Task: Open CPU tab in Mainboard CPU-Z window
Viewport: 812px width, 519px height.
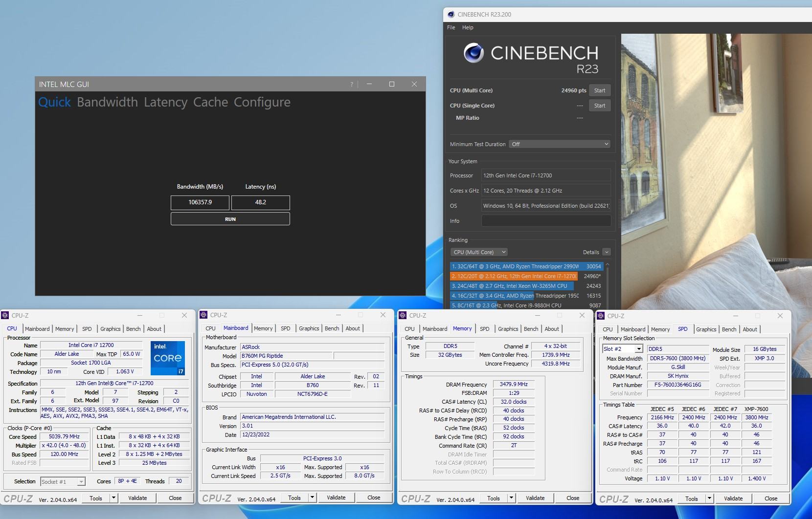Action: tap(210, 328)
